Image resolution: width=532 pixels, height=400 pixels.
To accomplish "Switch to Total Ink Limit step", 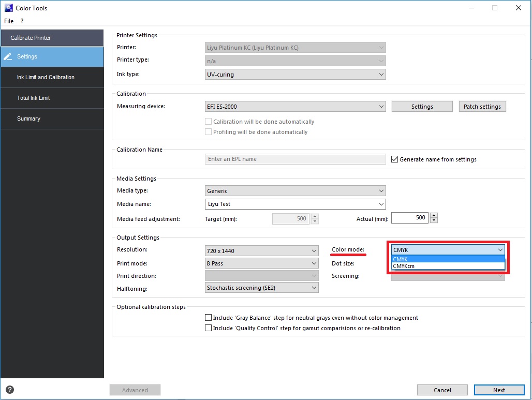I will pyautogui.click(x=34, y=98).
